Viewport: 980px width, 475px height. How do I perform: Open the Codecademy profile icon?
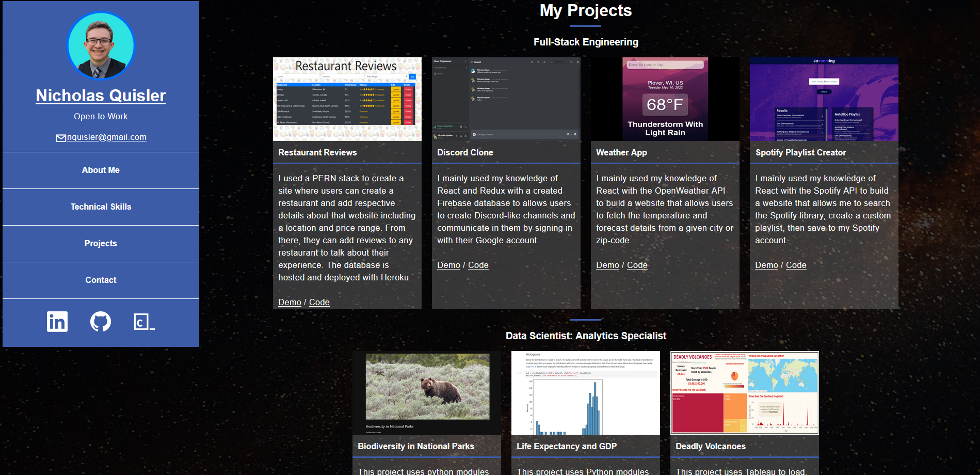144,322
